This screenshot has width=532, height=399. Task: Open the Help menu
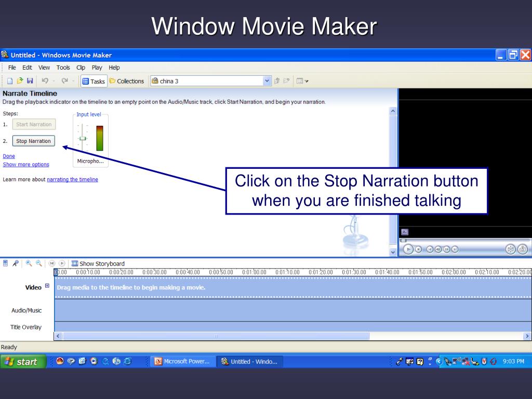(x=114, y=68)
